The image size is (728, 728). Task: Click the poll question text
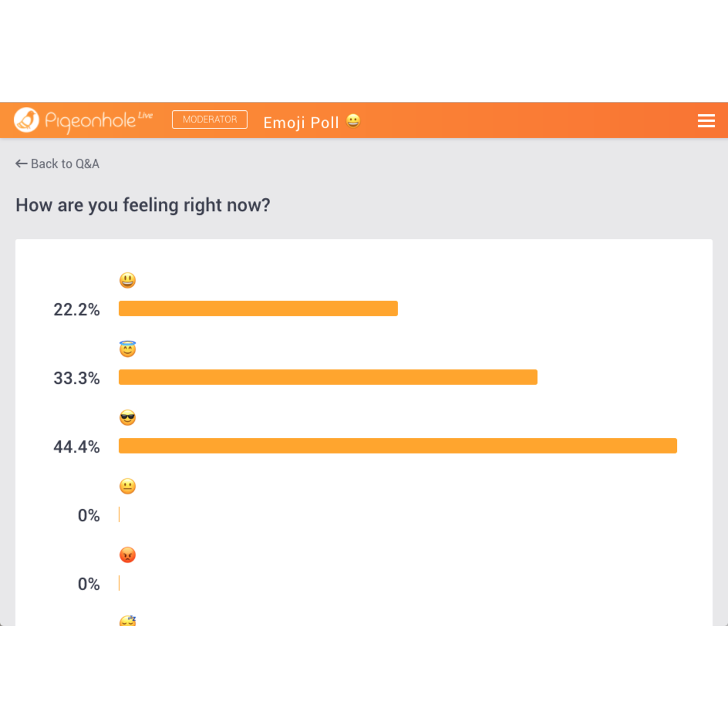click(143, 205)
